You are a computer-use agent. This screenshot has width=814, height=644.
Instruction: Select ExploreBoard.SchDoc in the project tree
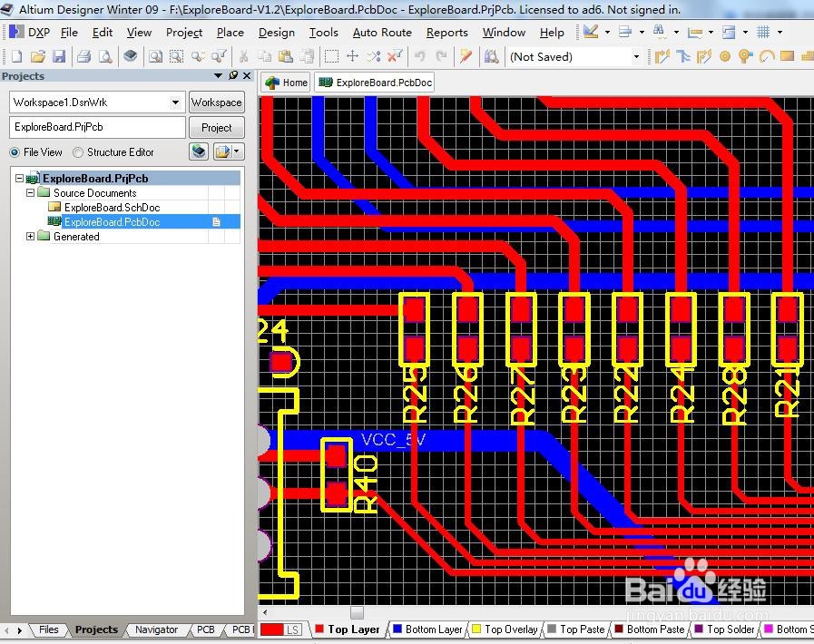click(x=112, y=207)
